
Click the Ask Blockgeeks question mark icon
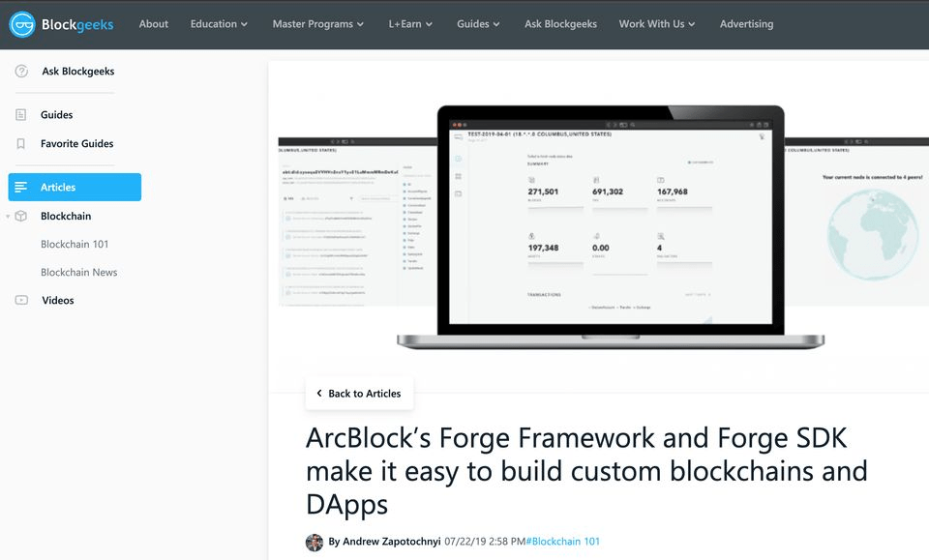coord(21,71)
